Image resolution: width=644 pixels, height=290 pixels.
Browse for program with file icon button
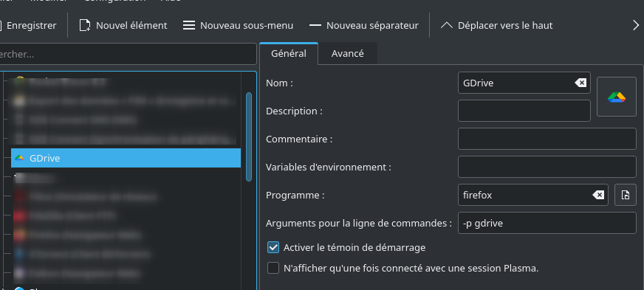[x=625, y=195]
